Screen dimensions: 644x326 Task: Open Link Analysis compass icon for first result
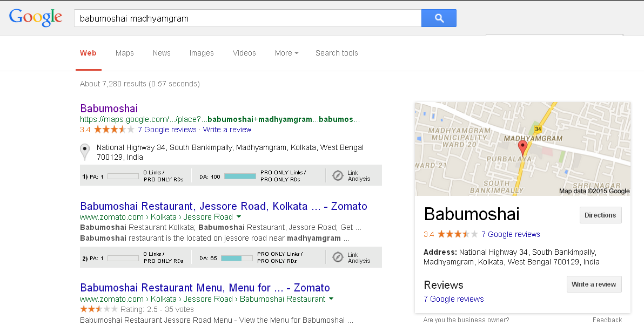coord(338,176)
